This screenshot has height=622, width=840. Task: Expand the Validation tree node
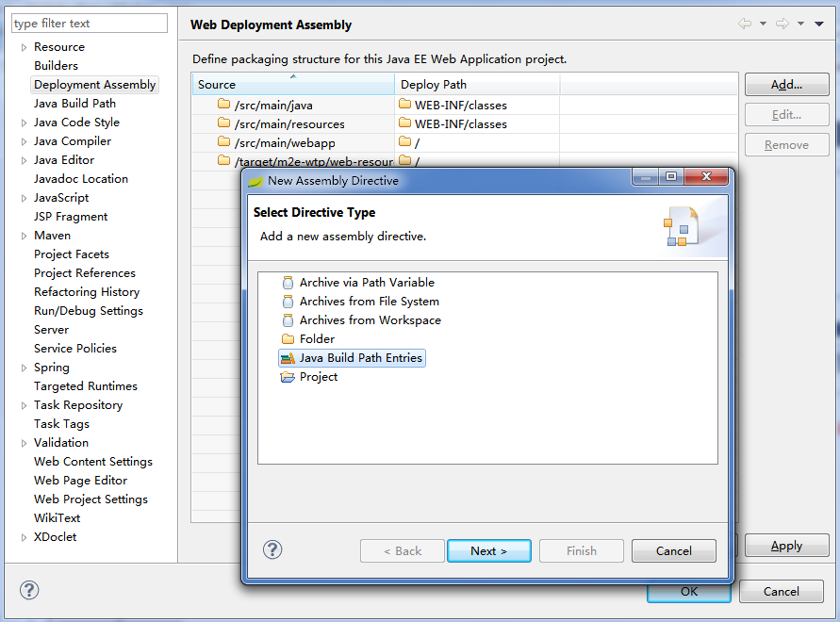[24, 443]
